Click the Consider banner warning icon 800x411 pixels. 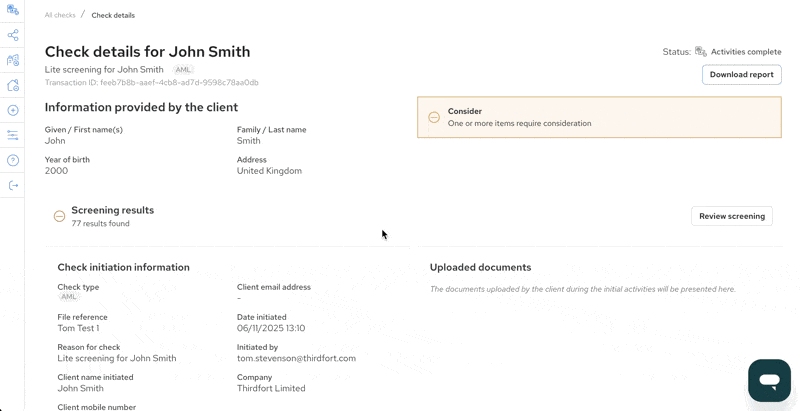[434, 117]
